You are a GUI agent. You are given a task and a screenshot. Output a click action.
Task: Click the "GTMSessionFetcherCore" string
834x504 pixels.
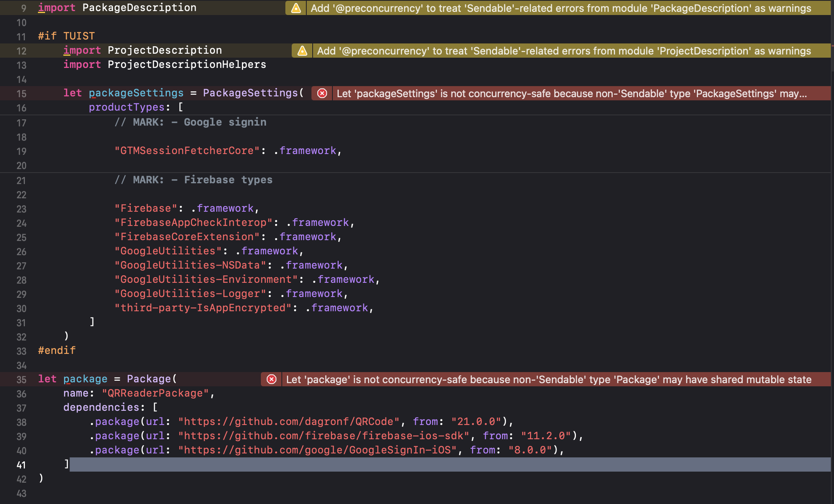187,150
